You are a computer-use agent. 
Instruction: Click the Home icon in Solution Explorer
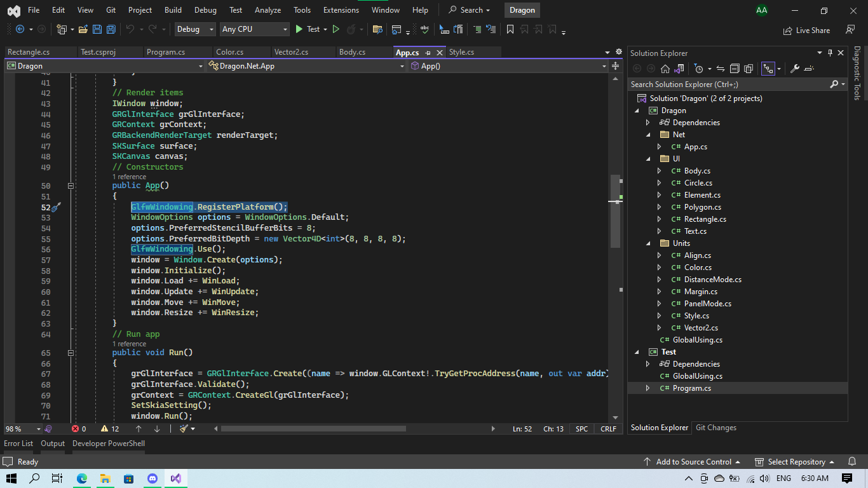(x=665, y=69)
